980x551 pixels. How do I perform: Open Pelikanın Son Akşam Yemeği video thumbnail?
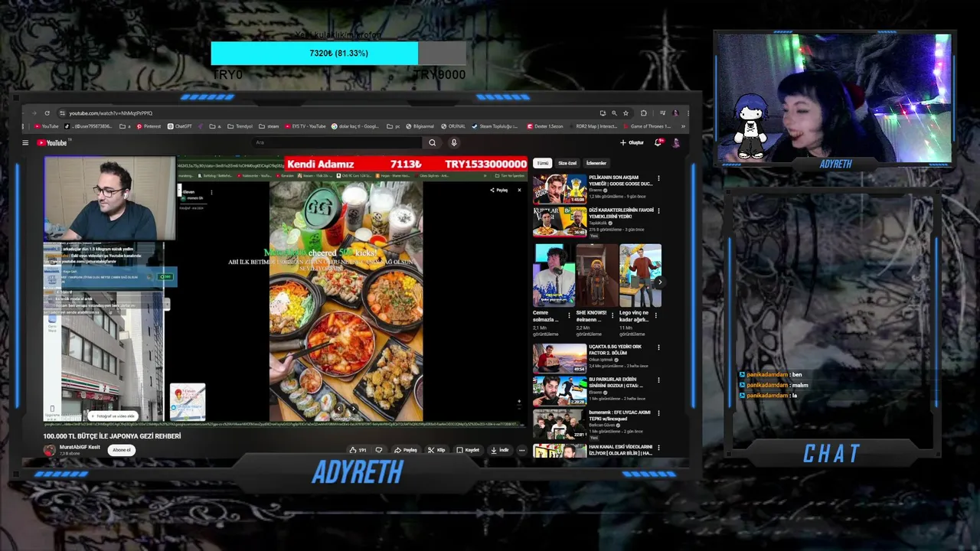coord(560,189)
